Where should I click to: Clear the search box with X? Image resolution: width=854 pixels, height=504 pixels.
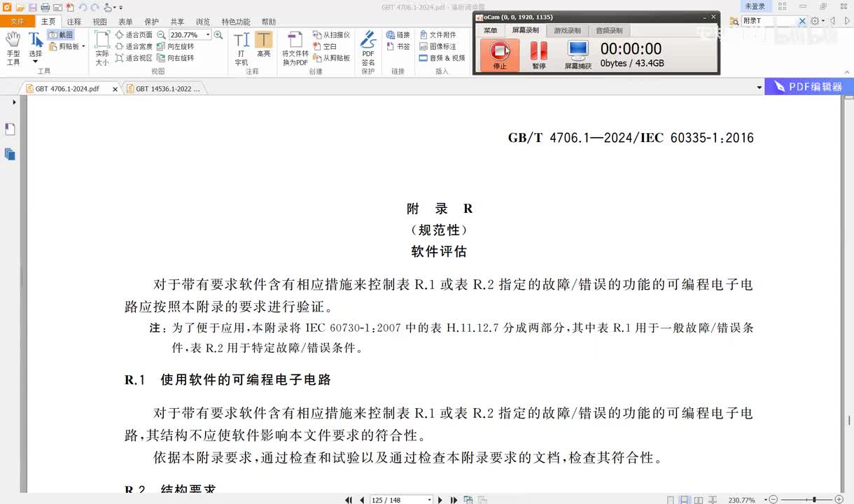pyautogui.click(x=802, y=21)
